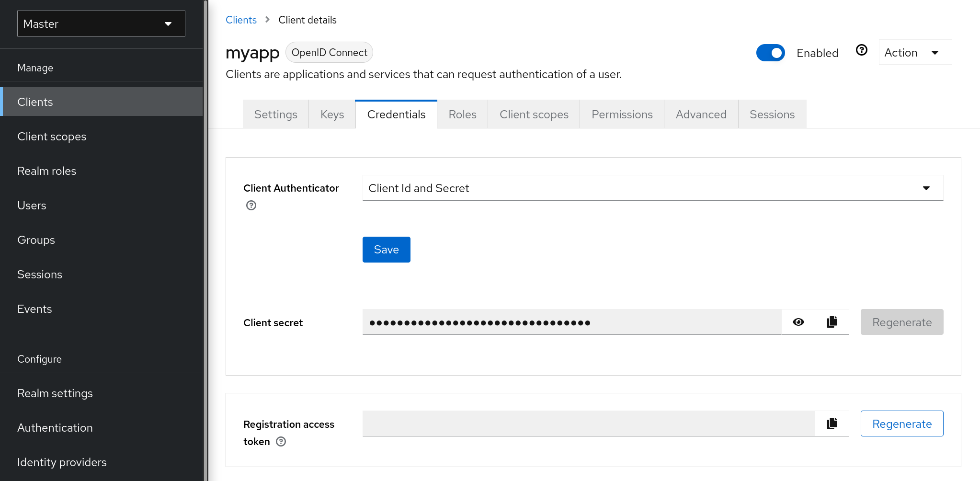The image size is (980, 481).
Task: Open Realm settings in sidebar
Action: (x=55, y=393)
